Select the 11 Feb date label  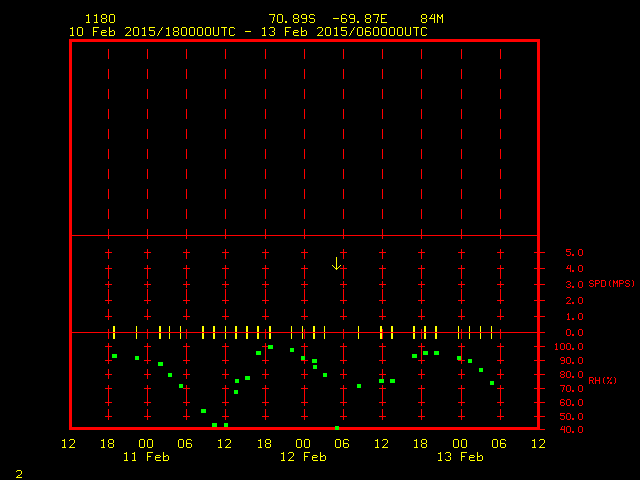point(146,457)
